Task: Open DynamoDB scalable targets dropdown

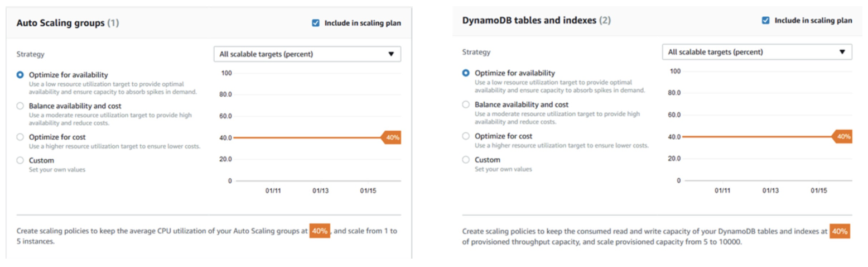Action: click(x=756, y=52)
